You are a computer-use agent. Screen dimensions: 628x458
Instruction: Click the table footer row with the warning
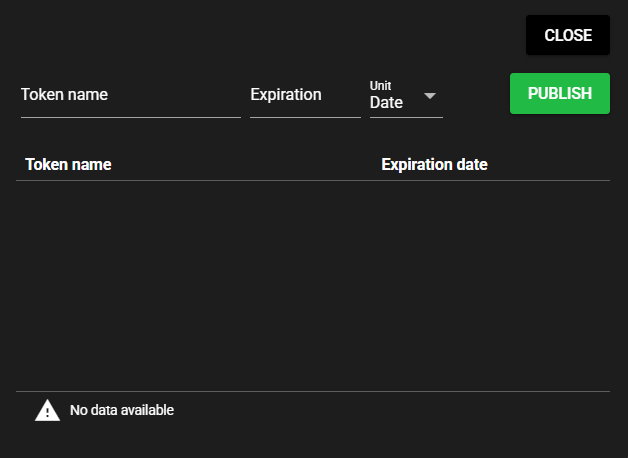coord(312,410)
